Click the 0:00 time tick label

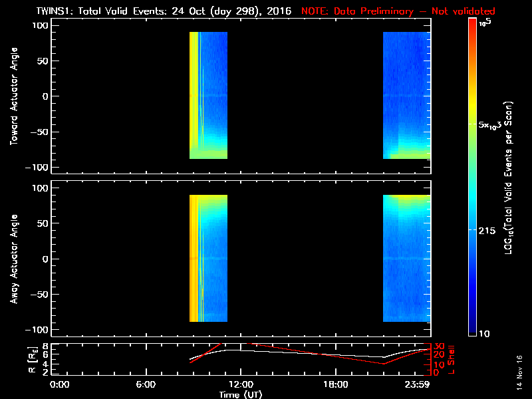pyautogui.click(x=59, y=384)
